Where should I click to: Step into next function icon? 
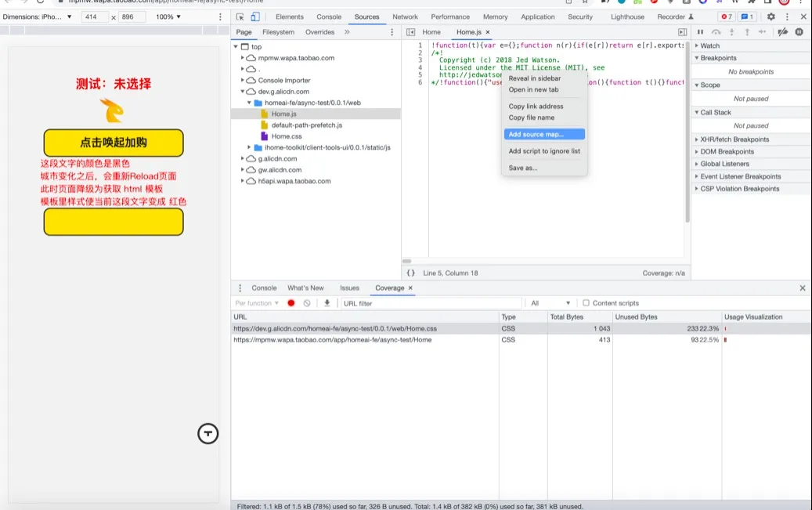[x=731, y=32]
